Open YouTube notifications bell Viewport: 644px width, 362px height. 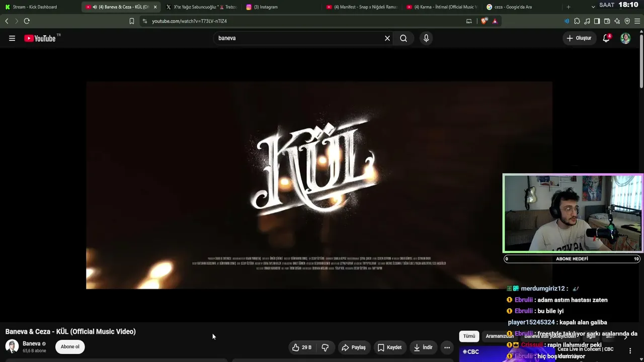point(606,38)
